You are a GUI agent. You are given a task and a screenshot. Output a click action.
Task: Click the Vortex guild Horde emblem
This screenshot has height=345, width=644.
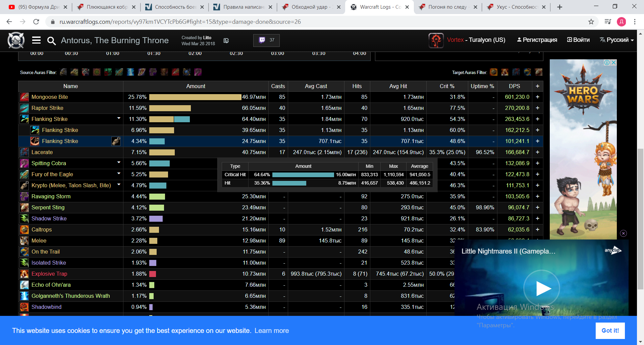[436, 40]
